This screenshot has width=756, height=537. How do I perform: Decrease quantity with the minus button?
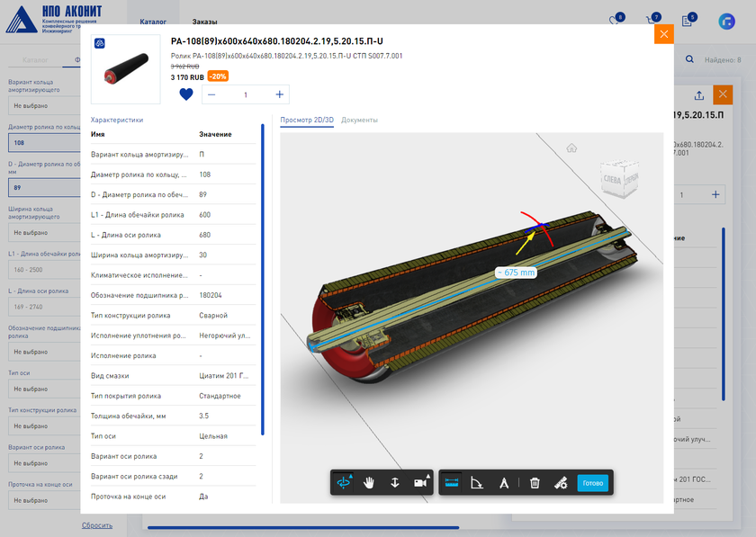coord(211,94)
